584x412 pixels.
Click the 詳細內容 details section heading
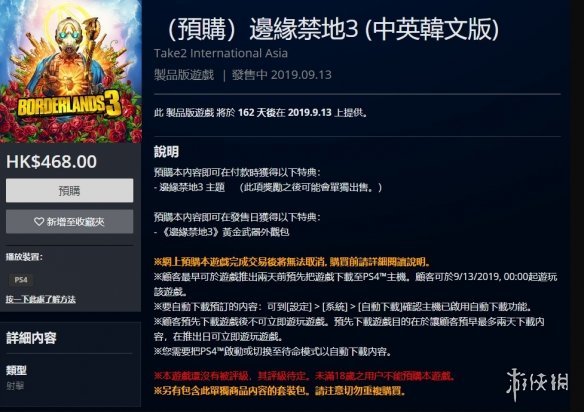point(31,338)
